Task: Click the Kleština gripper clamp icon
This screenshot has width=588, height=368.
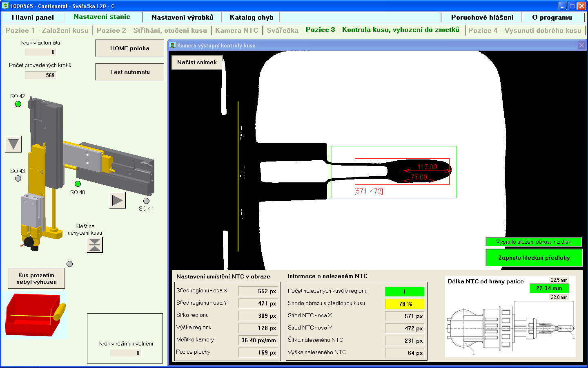Action: (x=95, y=245)
